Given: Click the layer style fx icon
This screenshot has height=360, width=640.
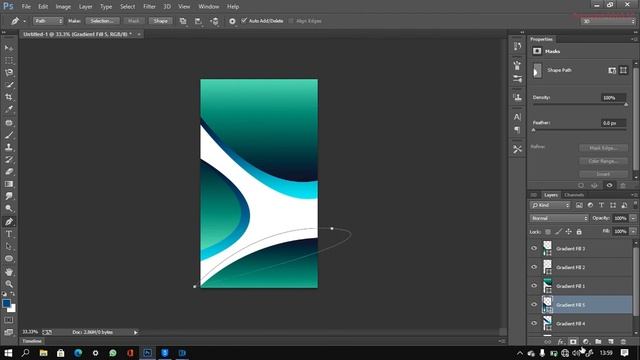Looking at the screenshot, I should 561,341.
